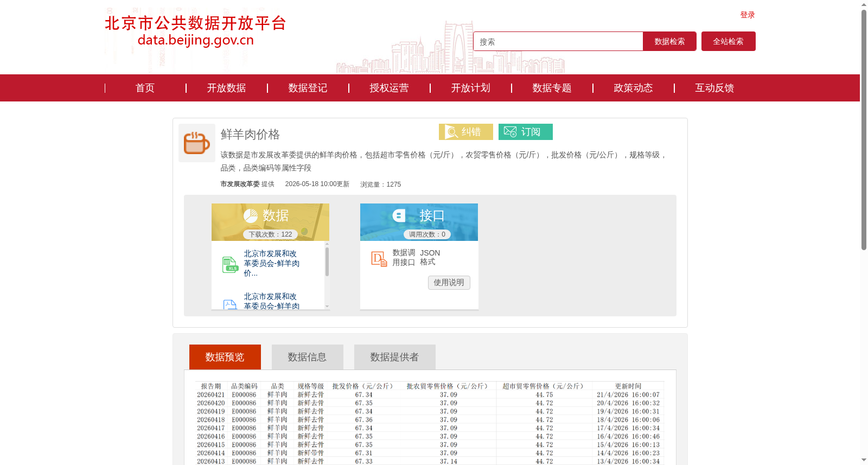
Task: Click the 鲜羊肉价格 title
Action: (x=250, y=134)
